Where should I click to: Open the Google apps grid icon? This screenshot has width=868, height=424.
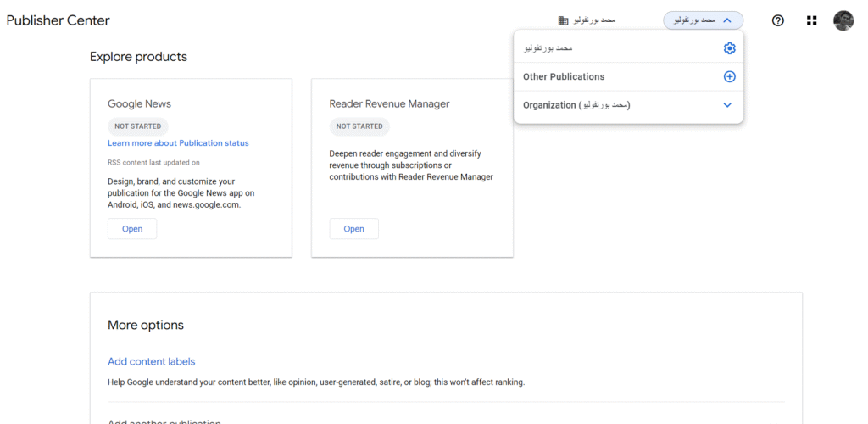pyautogui.click(x=811, y=20)
